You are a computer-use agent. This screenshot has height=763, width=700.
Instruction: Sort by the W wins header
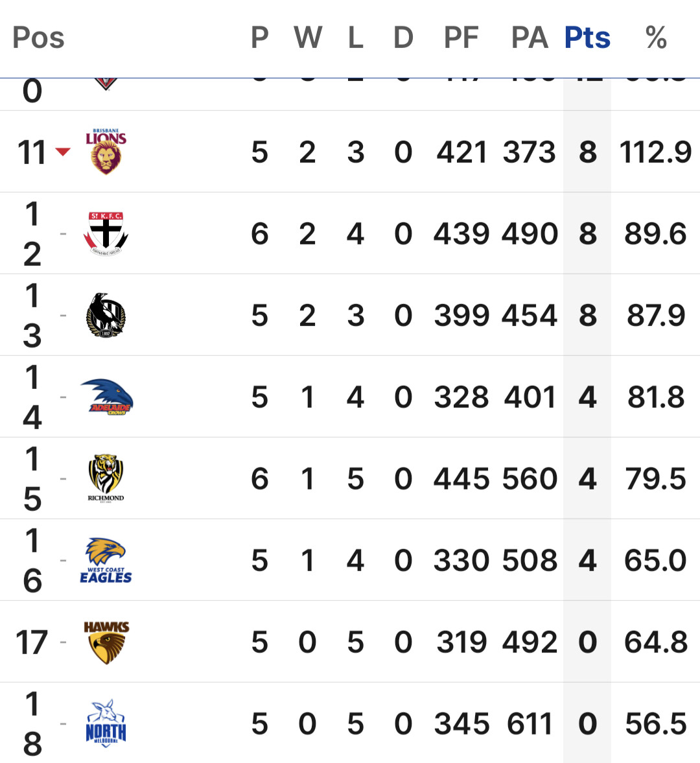[x=307, y=38]
